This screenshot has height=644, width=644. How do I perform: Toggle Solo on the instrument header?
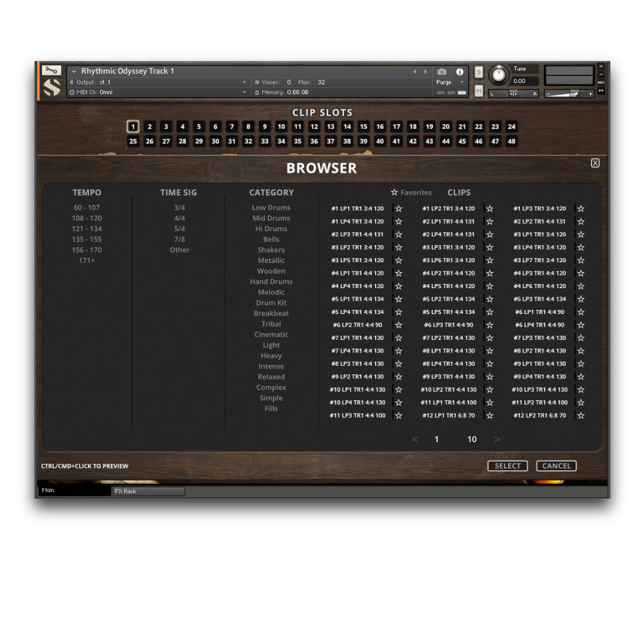[477, 71]
